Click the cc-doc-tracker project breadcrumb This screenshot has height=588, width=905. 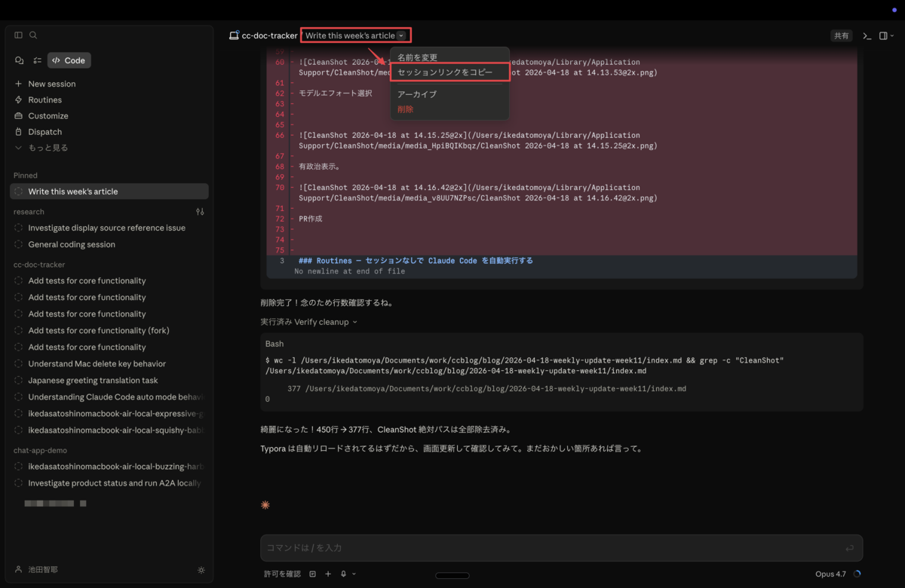269,35
